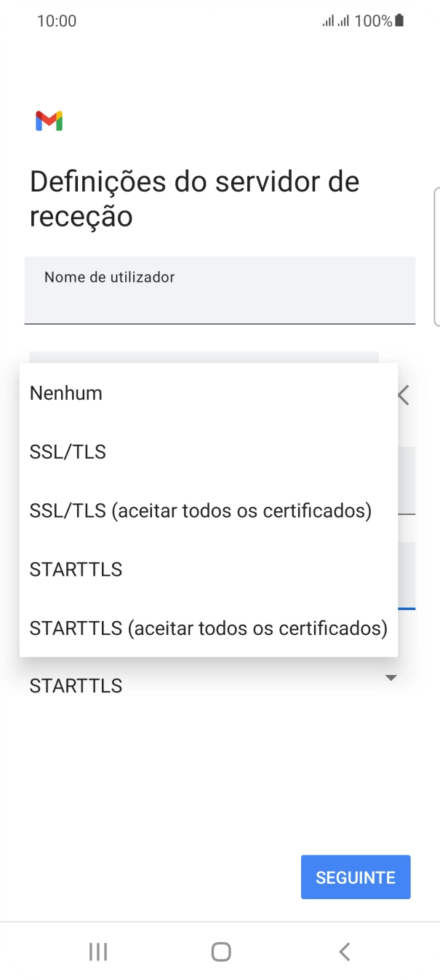Tap the Back navigation arrow
440x980 pixels.
click(x=343, y=951)
